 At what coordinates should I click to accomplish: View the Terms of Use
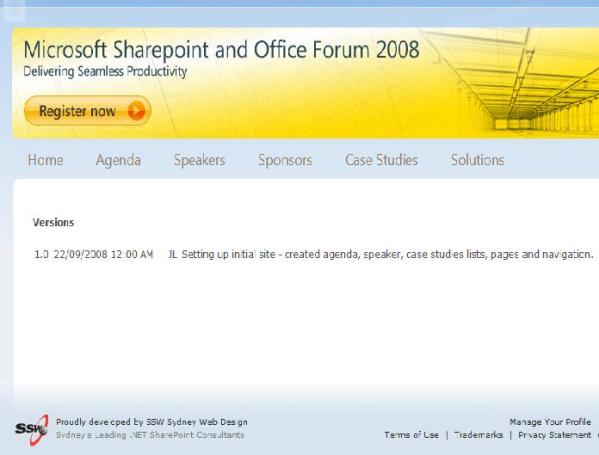(411, 435)
